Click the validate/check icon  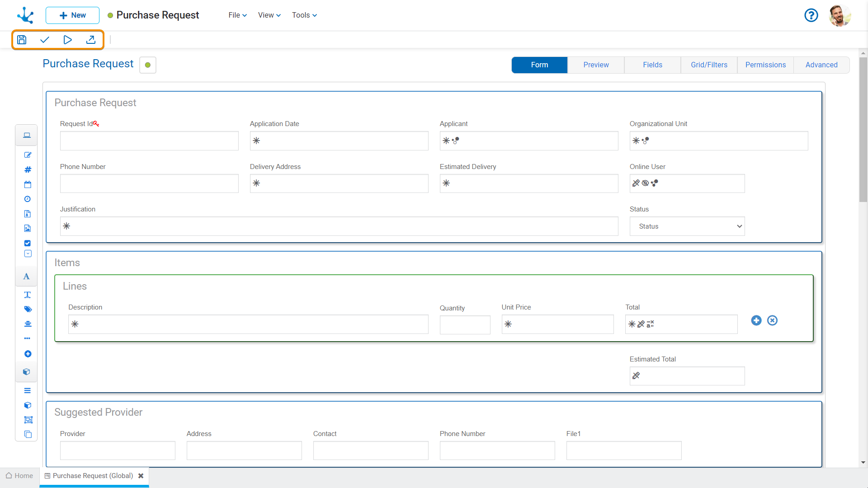pos(45,39)
